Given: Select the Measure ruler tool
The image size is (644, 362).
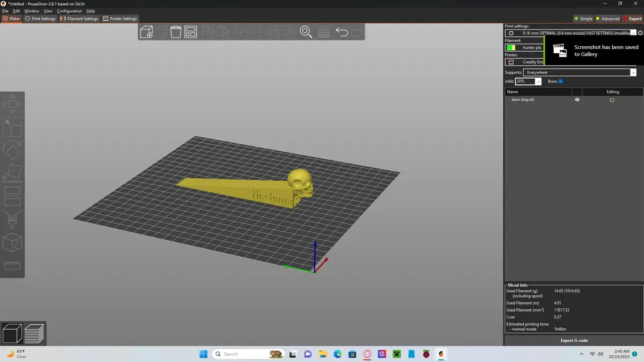Looking at the screenshot, I should click(12, 265).
